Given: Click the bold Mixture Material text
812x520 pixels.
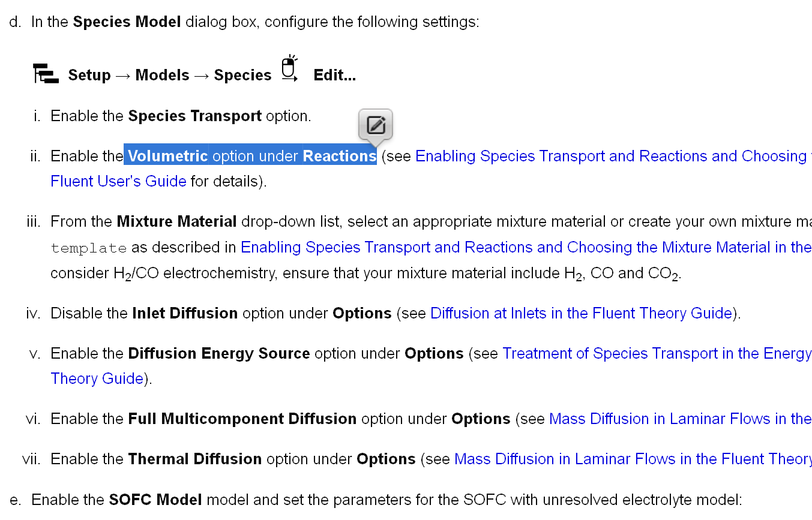Looking at the screenshot, I should click(x=176, y=222).
